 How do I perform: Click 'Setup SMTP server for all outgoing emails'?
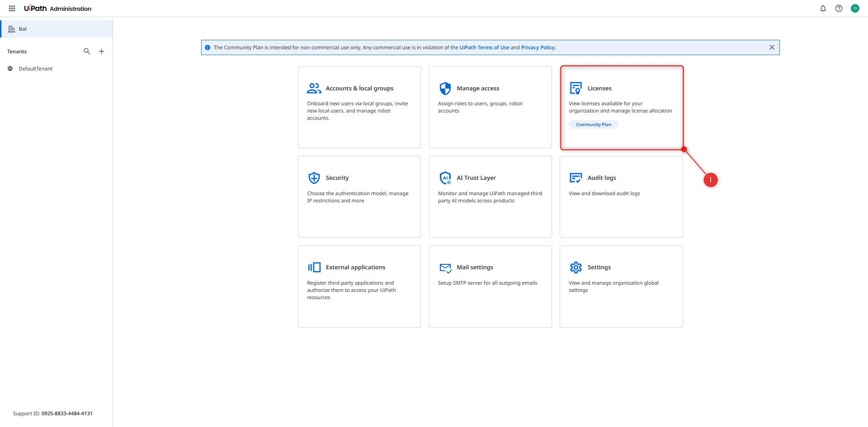pyautogui.click(x=487, y=283)
